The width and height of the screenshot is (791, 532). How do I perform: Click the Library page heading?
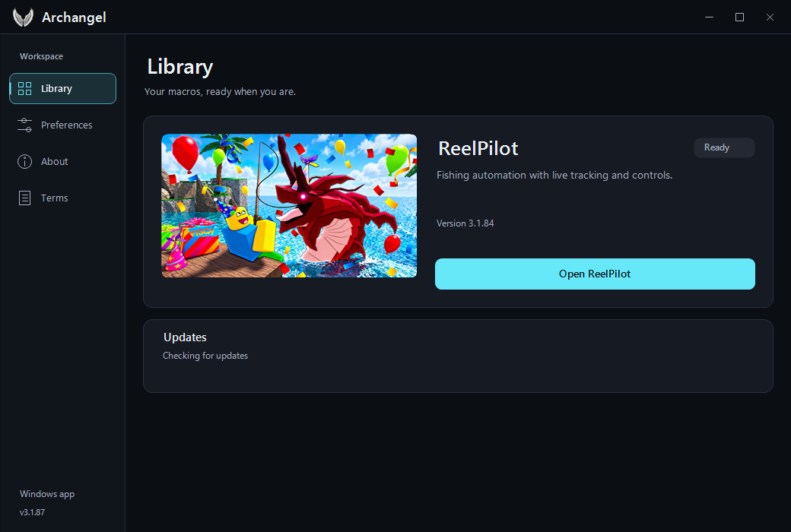(180, 67)
